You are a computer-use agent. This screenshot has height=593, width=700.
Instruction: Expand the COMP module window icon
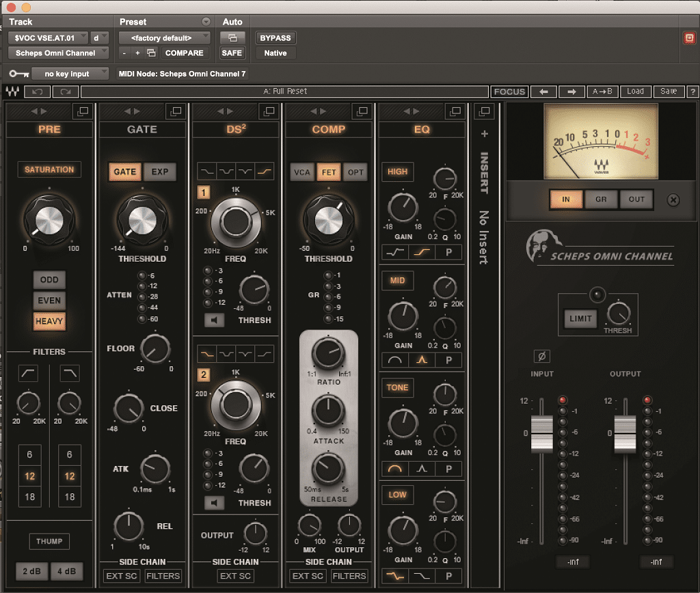coord(362,111)
